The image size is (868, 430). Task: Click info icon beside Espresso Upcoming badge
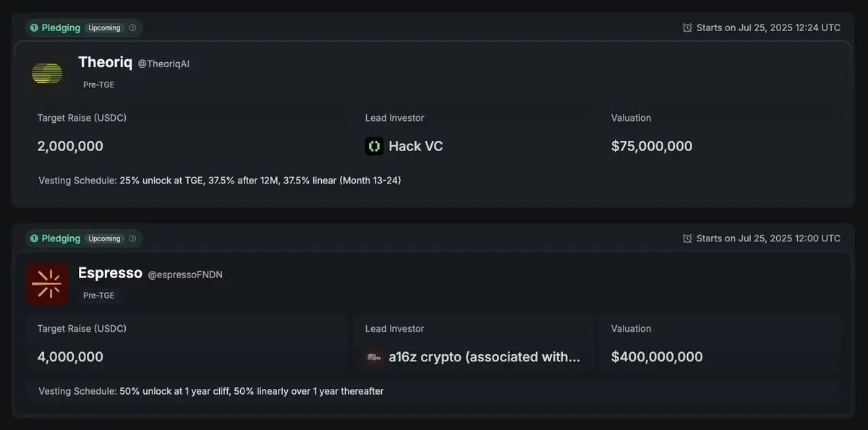click(x=132, y=238)
